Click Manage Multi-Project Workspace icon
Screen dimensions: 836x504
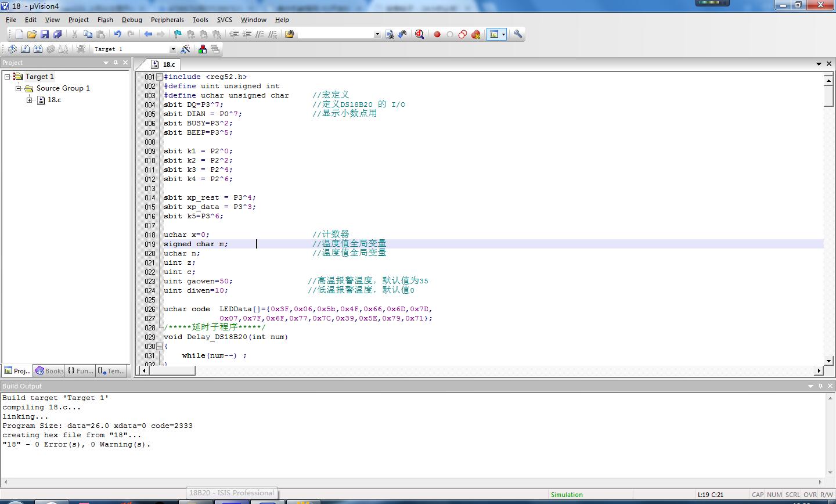(x=215, y=49)
